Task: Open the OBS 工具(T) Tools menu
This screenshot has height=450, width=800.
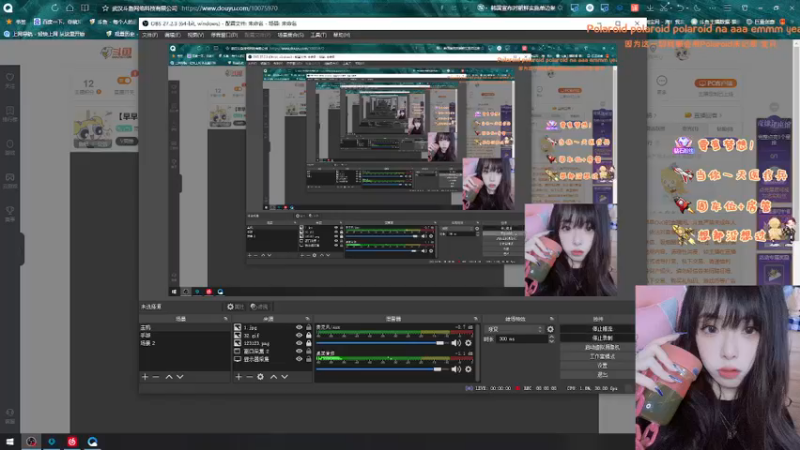Action: [x=318, y=35]
